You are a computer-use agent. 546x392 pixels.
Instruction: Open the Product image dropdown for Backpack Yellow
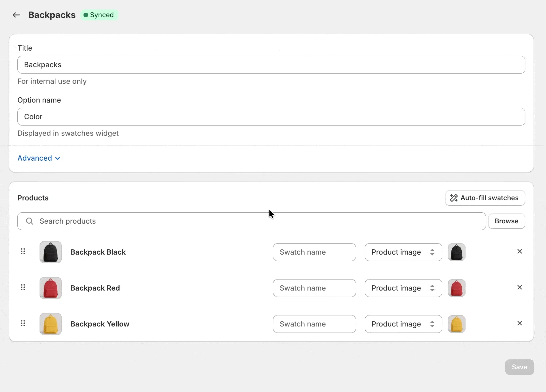click(x=403, y=324)
